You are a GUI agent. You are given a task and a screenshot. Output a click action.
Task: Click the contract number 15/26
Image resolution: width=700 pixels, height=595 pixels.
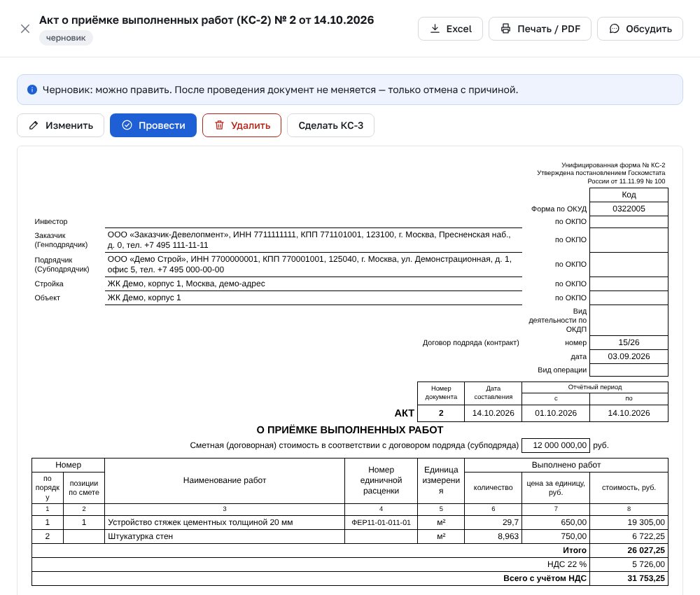(629, 342)
